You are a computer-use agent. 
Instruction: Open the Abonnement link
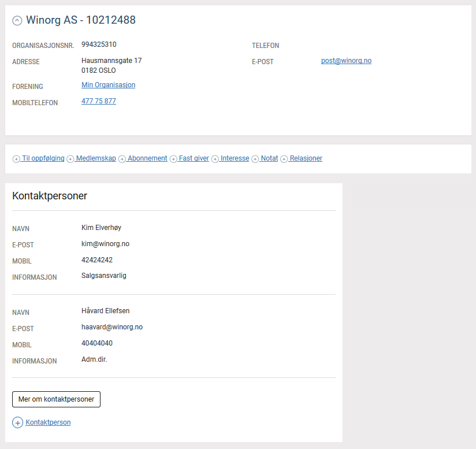pos(147,158)
